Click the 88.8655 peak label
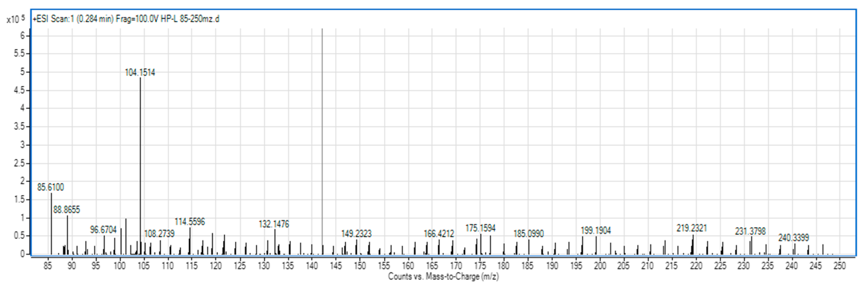Viewport: 868px width, 286px height. pos(66,210)
